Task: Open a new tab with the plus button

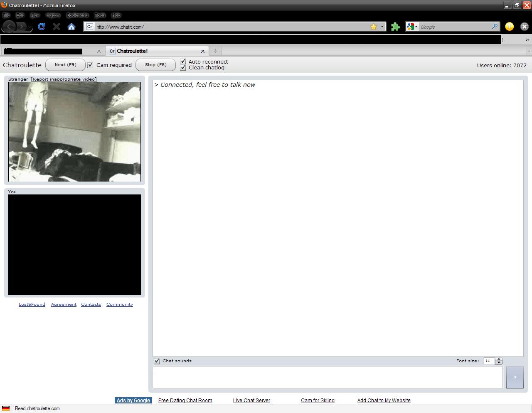Action: click(215, 51)
